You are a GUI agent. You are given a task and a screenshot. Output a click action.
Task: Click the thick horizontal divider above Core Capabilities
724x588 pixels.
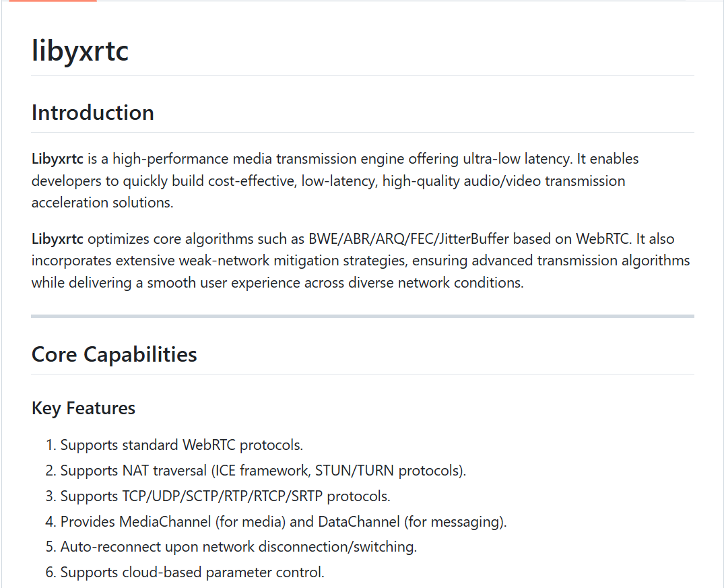362,317
